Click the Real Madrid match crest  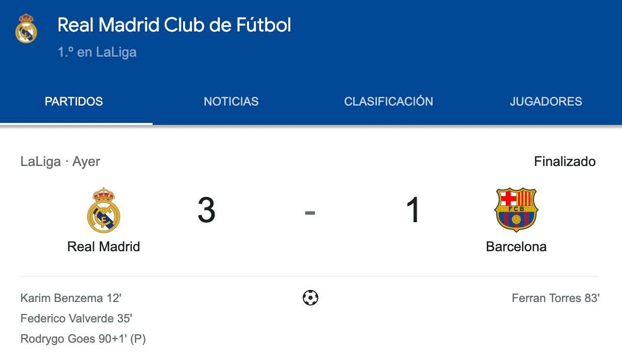[x=103, y=211]
